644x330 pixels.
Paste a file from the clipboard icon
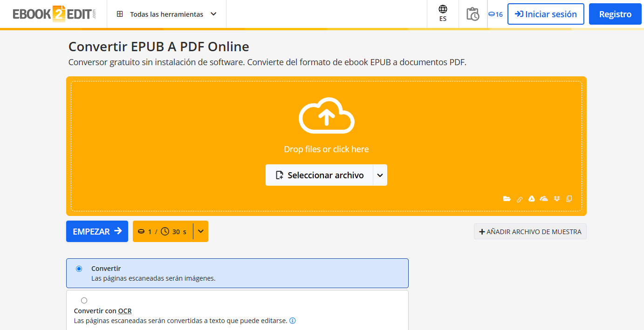569,199
